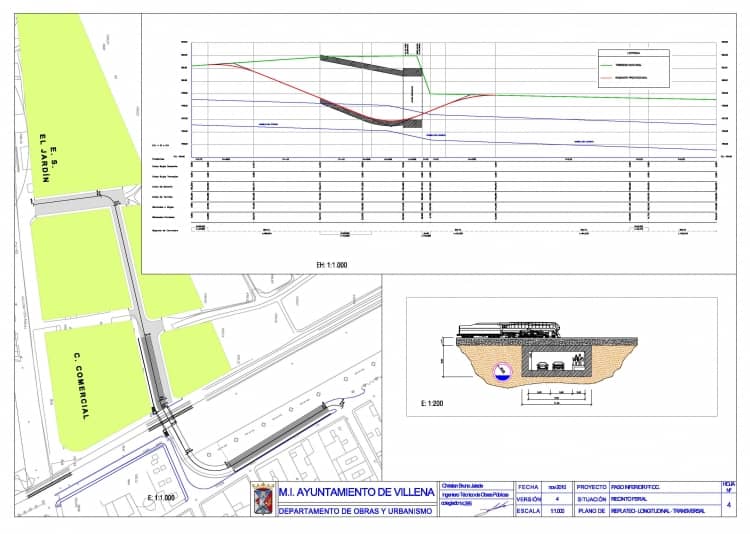The width and height of the screenshot is (750, 534).
Task: Click the blue circular water pipe symbol
Action: tap(501, 372)
